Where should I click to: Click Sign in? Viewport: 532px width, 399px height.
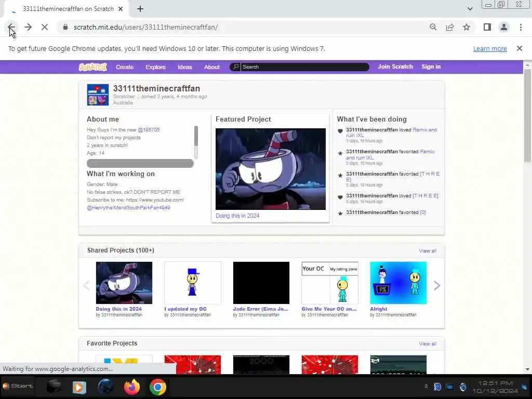431,67
